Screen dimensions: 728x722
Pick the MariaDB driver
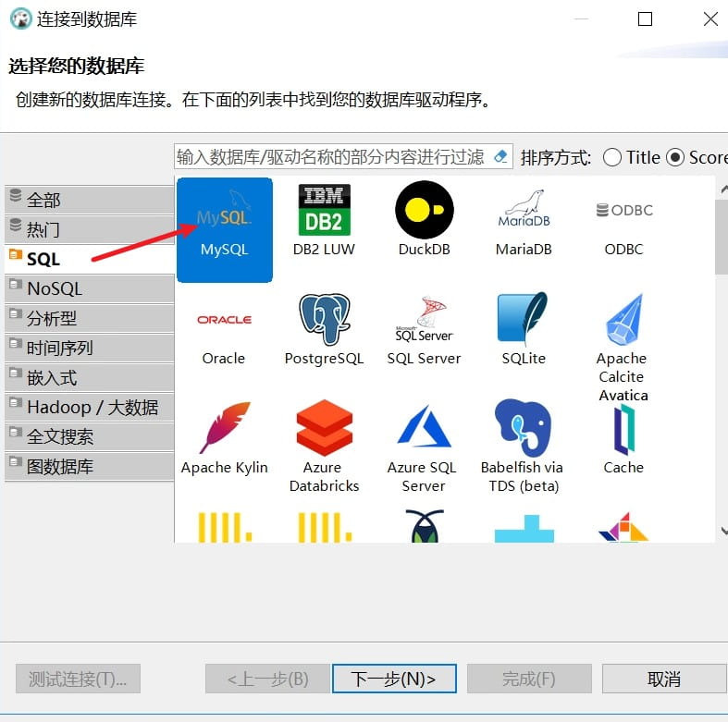pos(524,222)
